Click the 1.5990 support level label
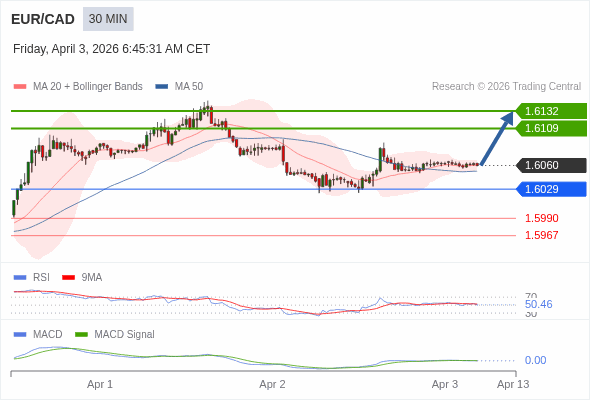The width and height of the screenshot is (590, 400). click(x=542, y=218)
